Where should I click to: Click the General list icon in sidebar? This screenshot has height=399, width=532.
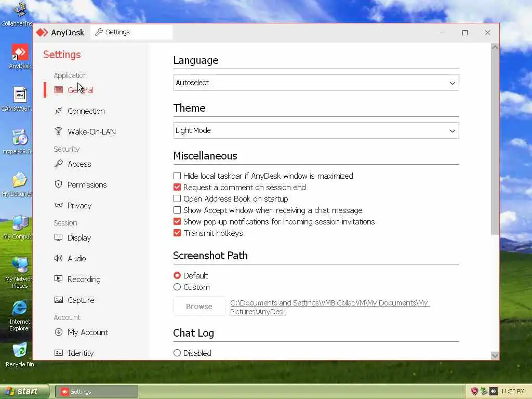point(59,89)
